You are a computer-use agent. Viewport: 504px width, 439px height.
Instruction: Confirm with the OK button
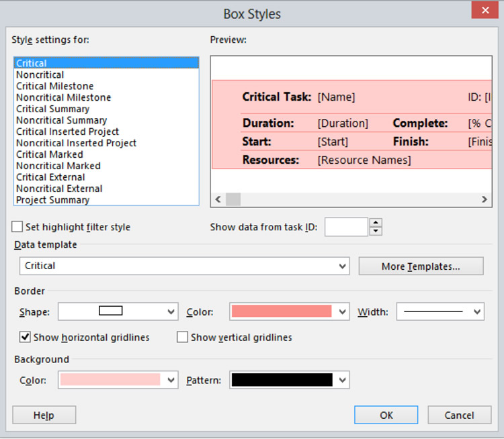386,415
